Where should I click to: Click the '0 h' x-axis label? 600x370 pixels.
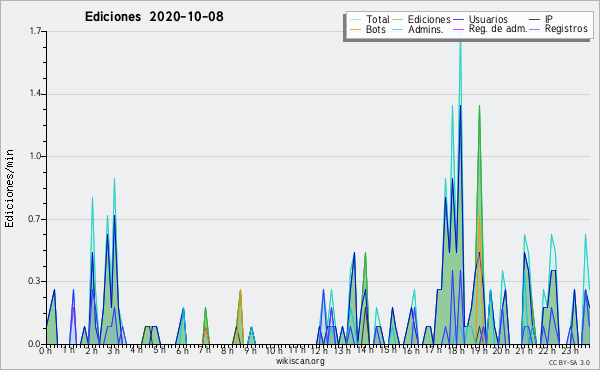coord(46,351)
